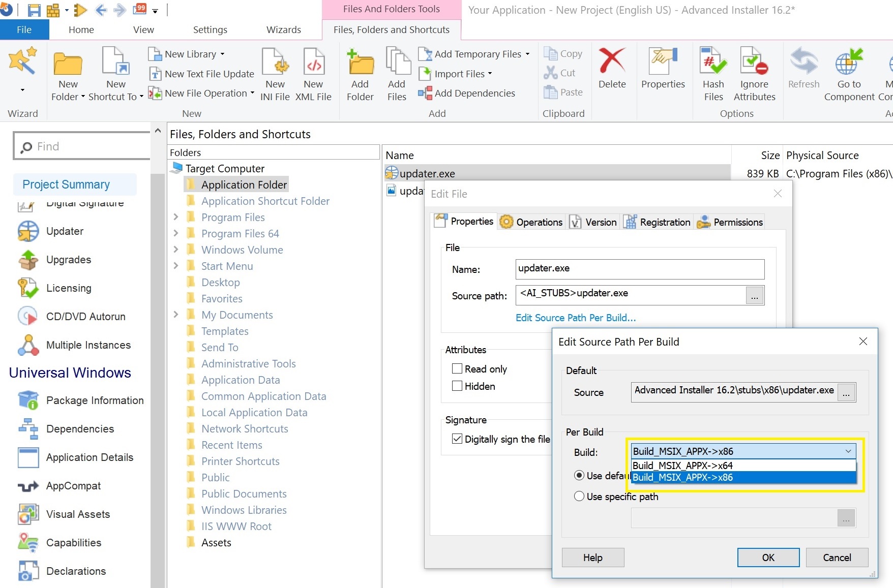The width and height of the screenshot is (893, 588).
Task: Toggle the Hidden attribute checkbox
Action: (457, 386)
